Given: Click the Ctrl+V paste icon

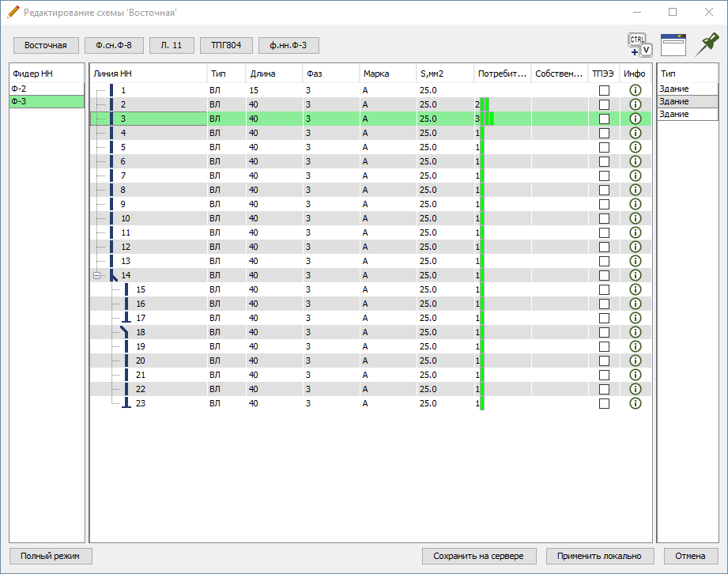Looking at the screenshot, I should click(x=639, y=45).
